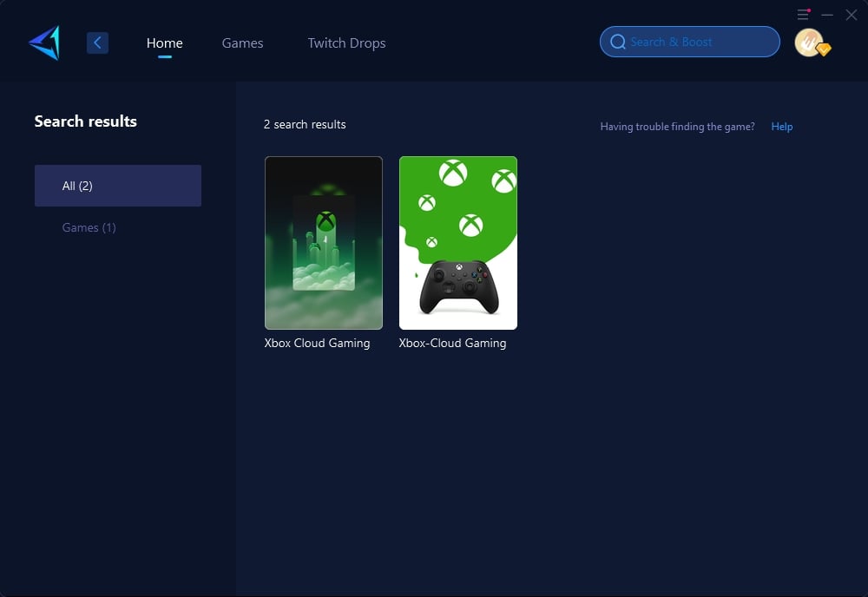This screenshot has width=868, height=597.
Task: Click the "2 search results" text
Action: click(305, 124)
